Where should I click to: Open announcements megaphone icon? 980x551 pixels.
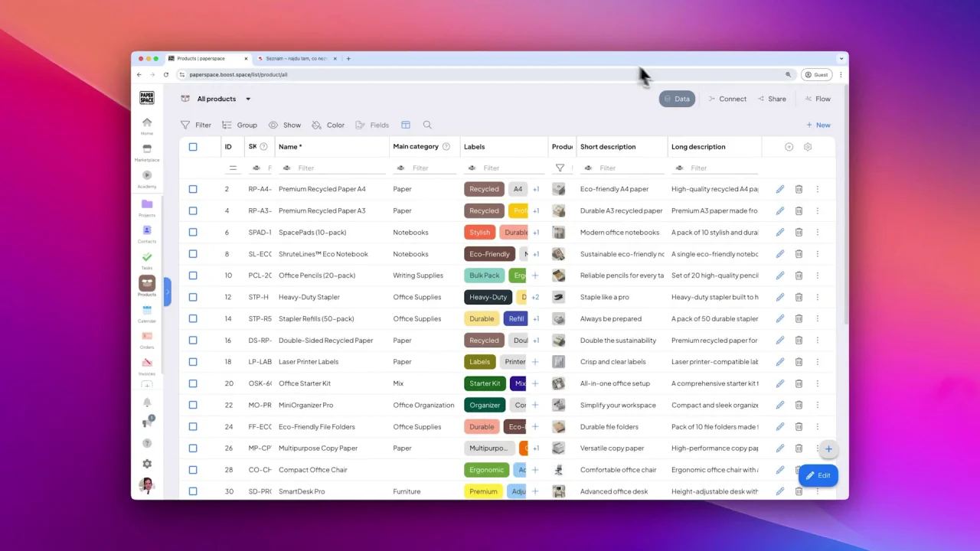(x=147, y=422)
